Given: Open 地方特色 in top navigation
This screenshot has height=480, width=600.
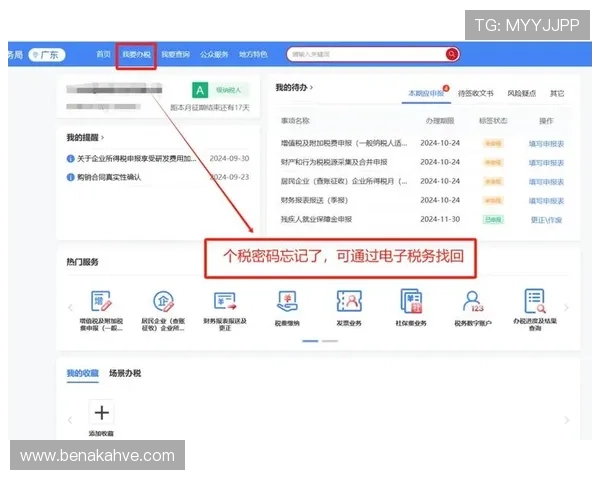Looking at the screenshot, I should click(253, 55).
